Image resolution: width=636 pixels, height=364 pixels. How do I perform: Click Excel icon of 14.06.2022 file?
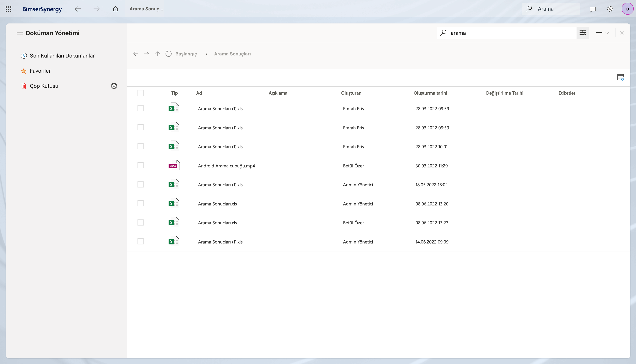(174, 241)
